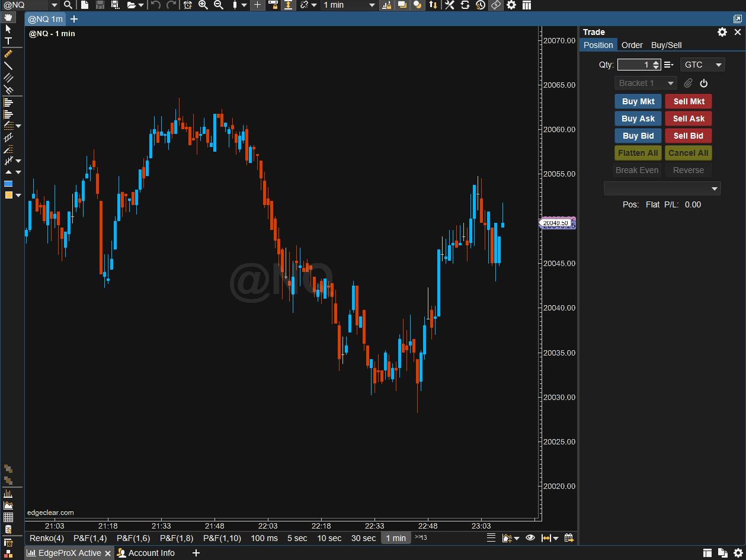Expand the 1 min interval dropdown
This screenshot has width=746, height=560.
click(x=372, y=5)
